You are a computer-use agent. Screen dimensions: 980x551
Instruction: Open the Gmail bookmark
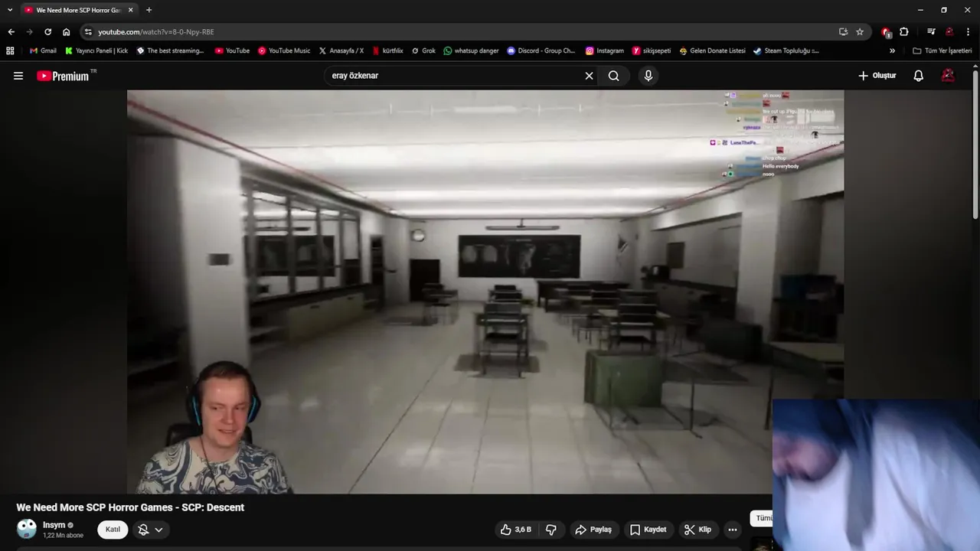43,51
